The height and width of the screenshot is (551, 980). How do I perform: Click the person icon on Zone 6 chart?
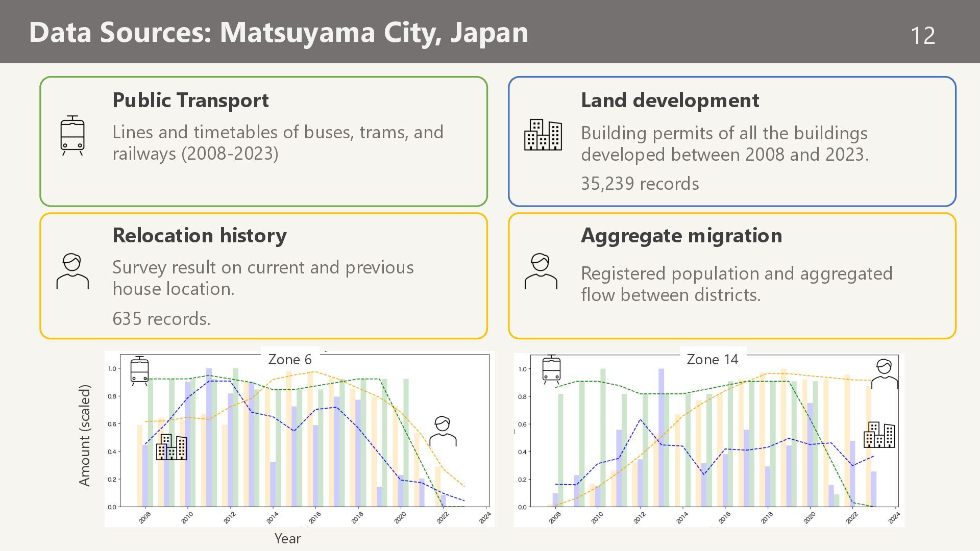point(443,432)
